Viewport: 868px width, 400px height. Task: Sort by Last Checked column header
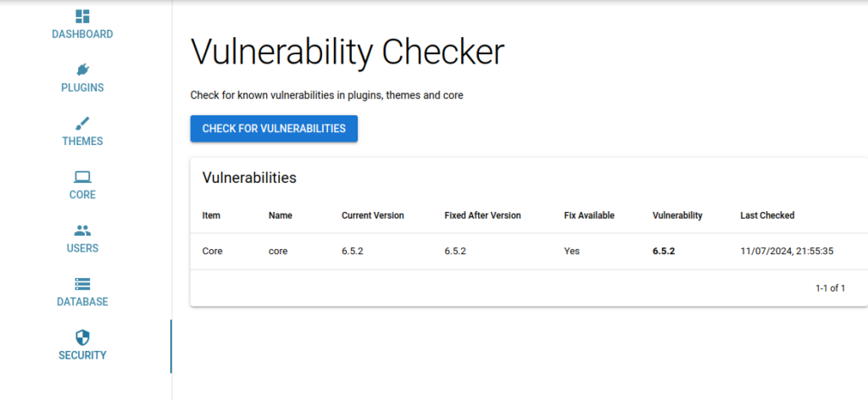pos(767,216)
